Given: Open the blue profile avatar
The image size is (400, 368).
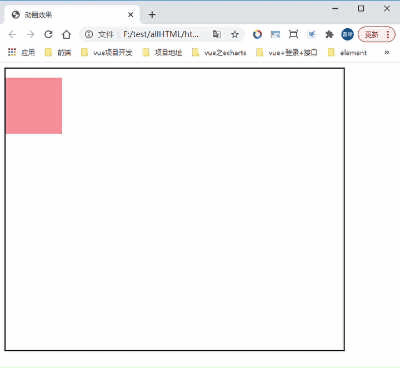Looking at the screenshot, I should tap(347, 34).
